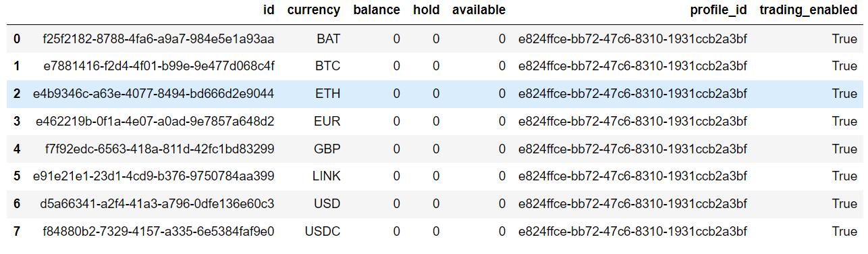Select the BAT currency cell
This screenshot has width=868, height=254.
(x=329, y=39)
